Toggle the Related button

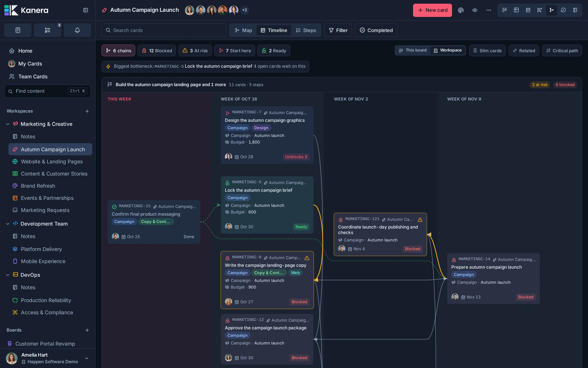point(524,51)
